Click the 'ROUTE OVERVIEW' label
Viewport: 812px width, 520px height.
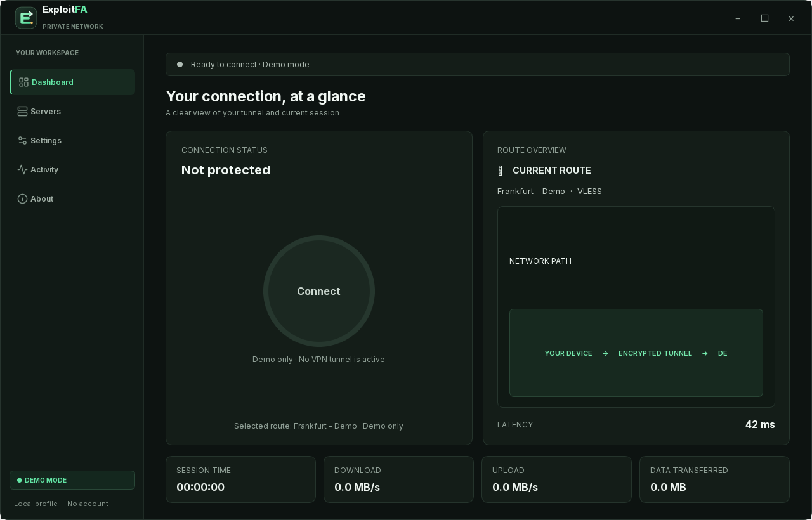tap(532, 150)
